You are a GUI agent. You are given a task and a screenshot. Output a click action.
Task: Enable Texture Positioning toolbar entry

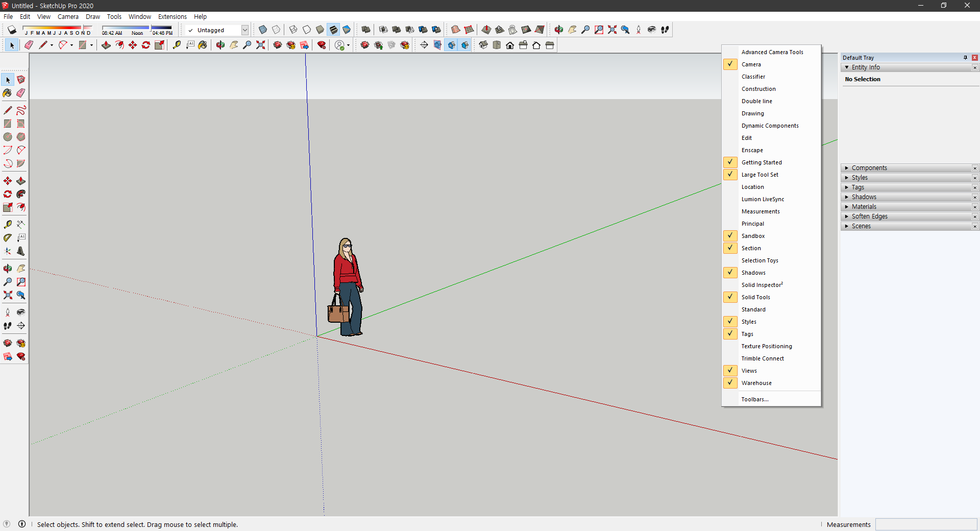pyautogui.click(x=771, y=346)
